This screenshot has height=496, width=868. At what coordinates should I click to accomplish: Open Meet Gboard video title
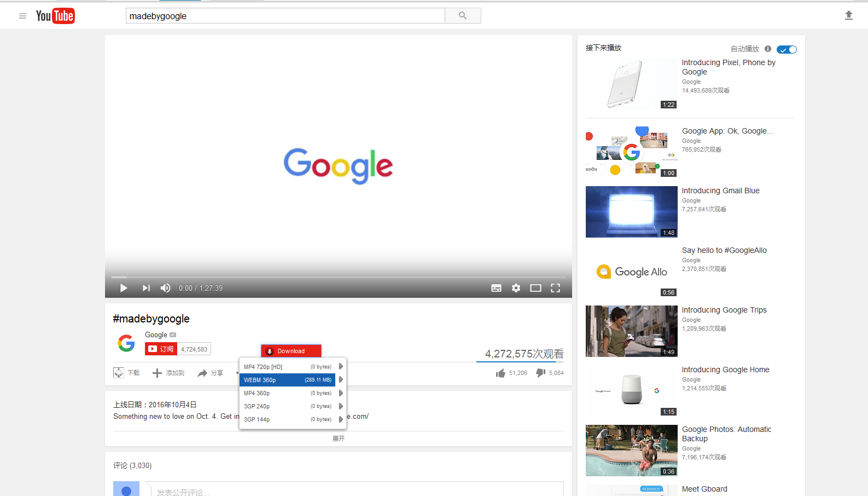pos(704,489)
